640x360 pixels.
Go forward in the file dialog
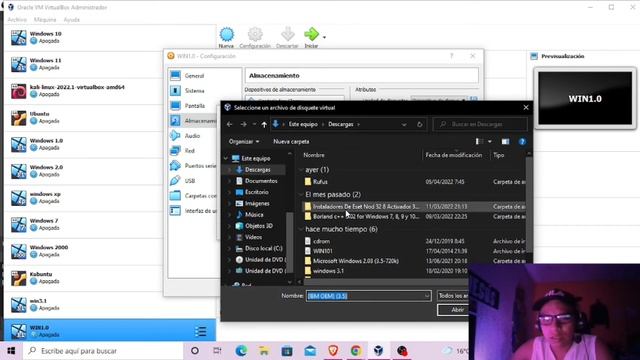tap(244, 124)
